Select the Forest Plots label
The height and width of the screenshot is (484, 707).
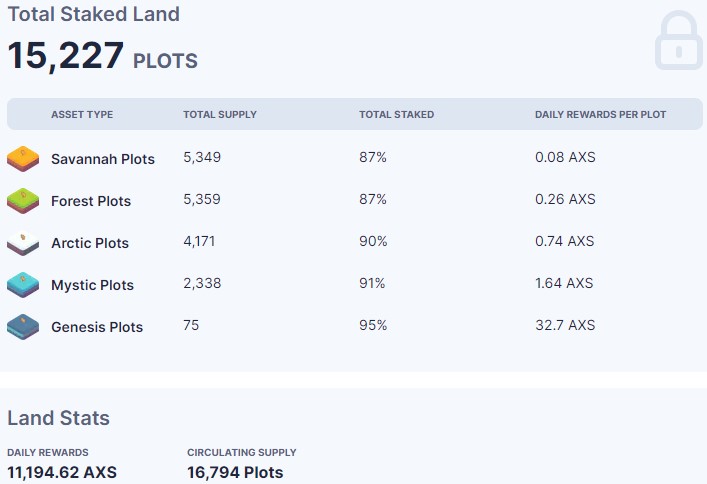(91, 201)
